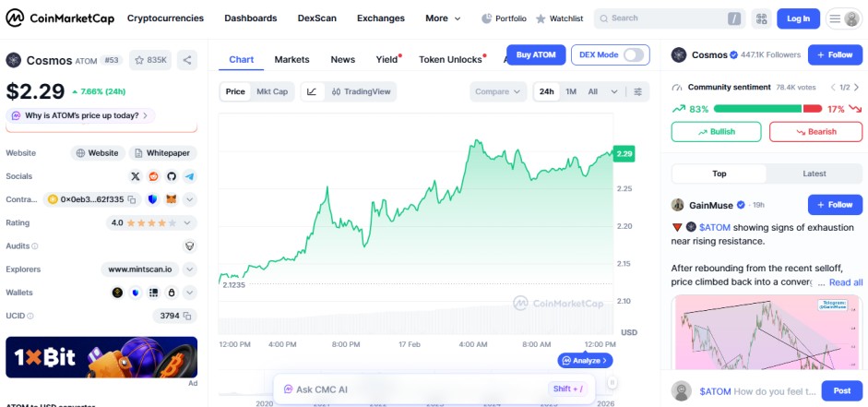
Task: Open the Cryptocurrencies menu
Action: point(165,18)
